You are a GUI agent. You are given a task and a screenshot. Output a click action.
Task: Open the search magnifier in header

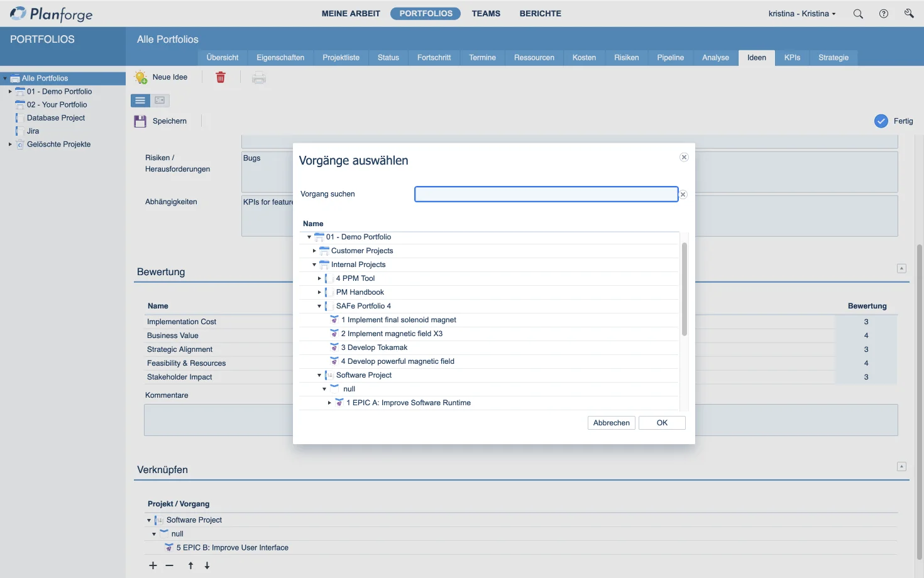click(x=858, y=14)
